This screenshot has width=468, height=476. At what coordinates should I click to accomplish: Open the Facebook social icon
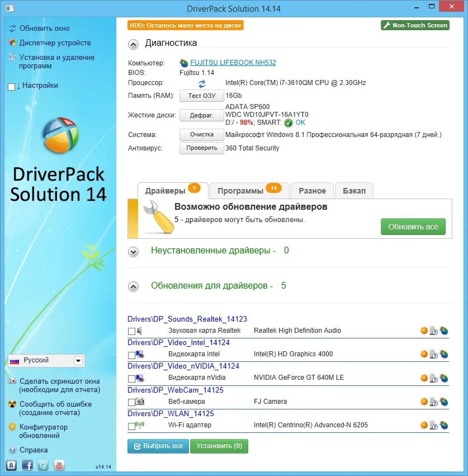(x=27, y=465)
